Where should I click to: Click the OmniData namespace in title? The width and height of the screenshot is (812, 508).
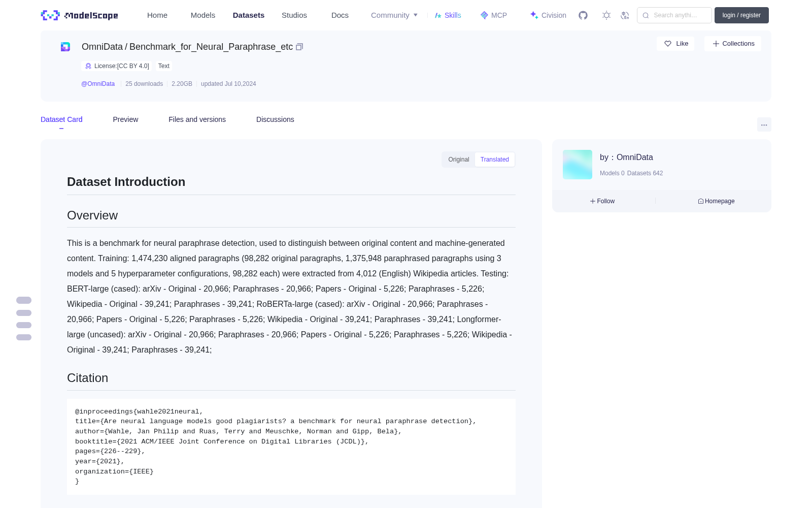pyautogui.click(x=102, y=47)
